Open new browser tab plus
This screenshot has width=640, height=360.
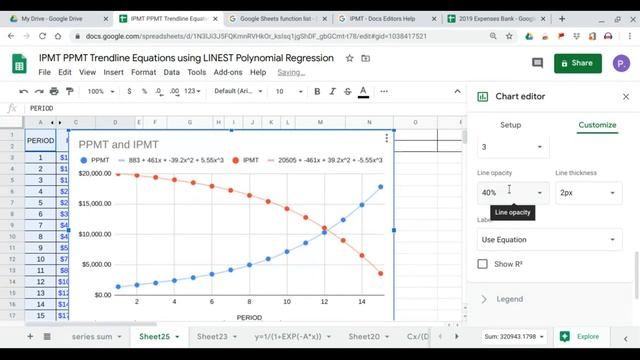(562, 19)
